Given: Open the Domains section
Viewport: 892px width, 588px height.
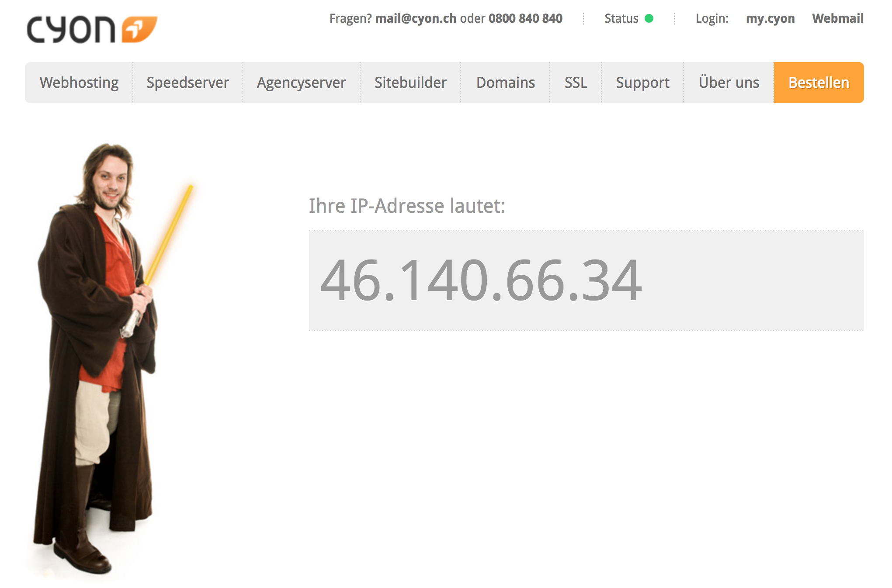Looking at the screenshot, I should pos(506,83).
